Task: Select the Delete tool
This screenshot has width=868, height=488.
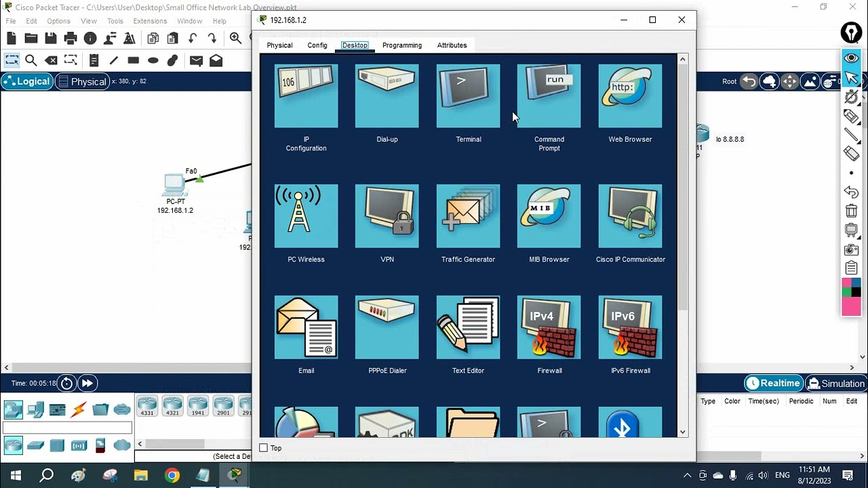Action: coord(51,60)
